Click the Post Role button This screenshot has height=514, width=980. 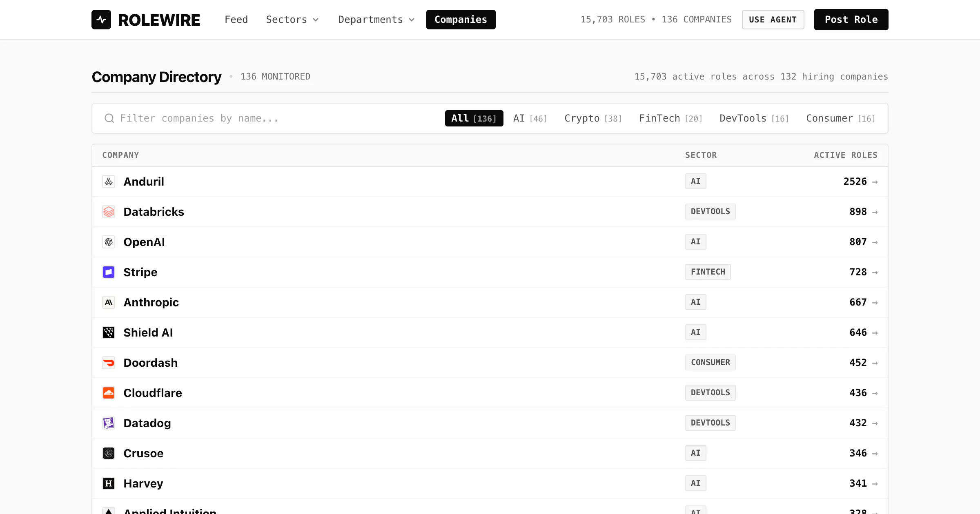pyautogui.click(x=851, y=20)
